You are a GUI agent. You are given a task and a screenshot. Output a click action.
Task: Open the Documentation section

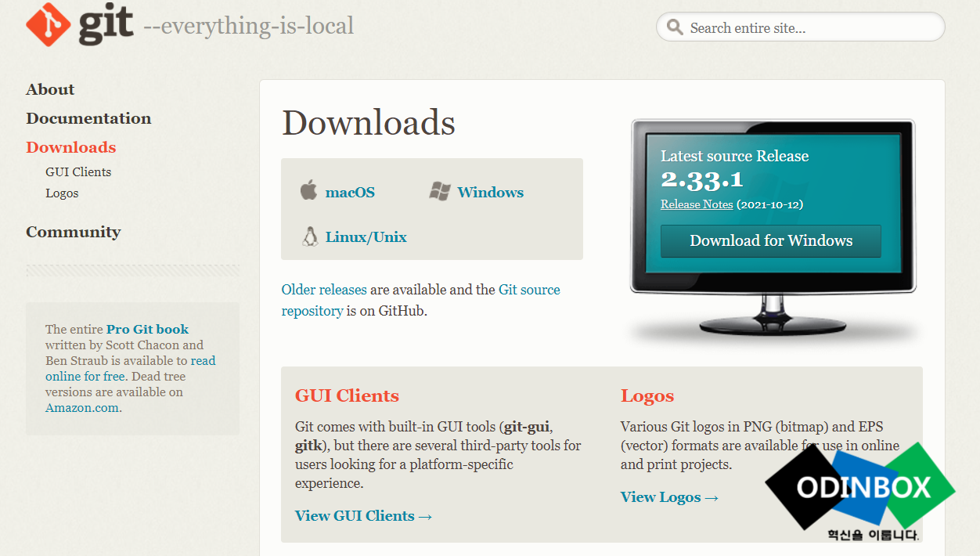(x=88, y=118)
